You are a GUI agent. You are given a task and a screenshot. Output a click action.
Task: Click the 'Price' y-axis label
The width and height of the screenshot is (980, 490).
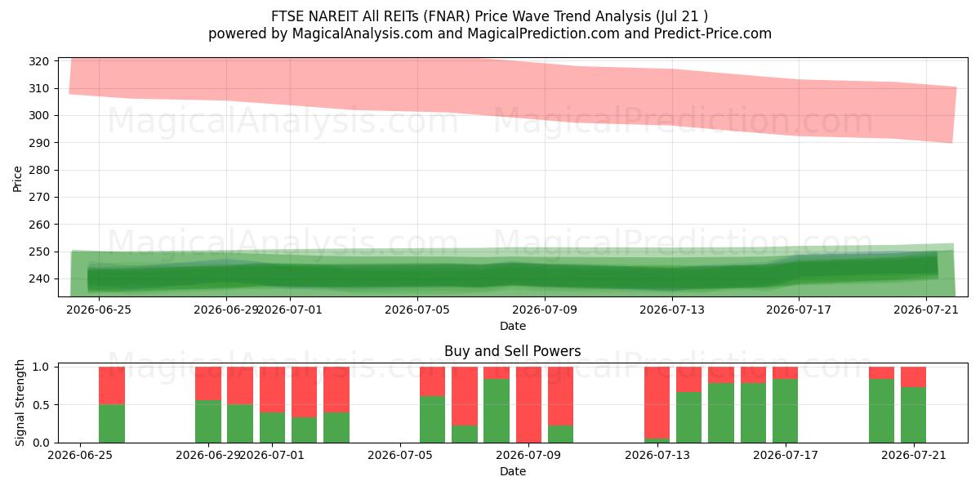click(18, 177)
